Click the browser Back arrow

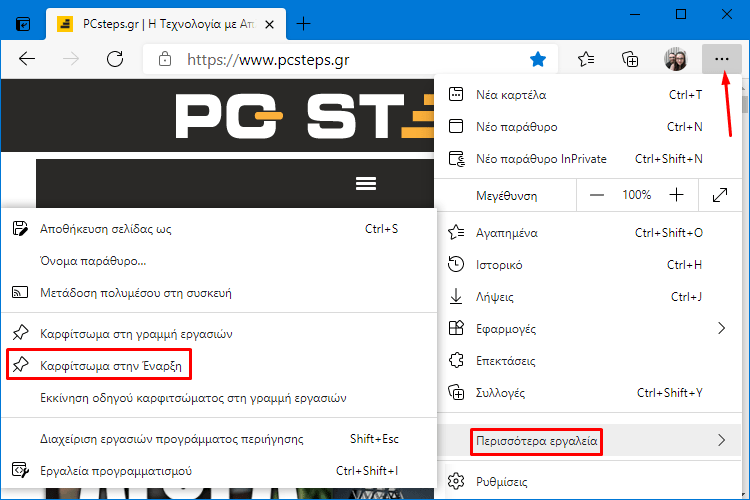pyautogui.click(x=27, y=59)
